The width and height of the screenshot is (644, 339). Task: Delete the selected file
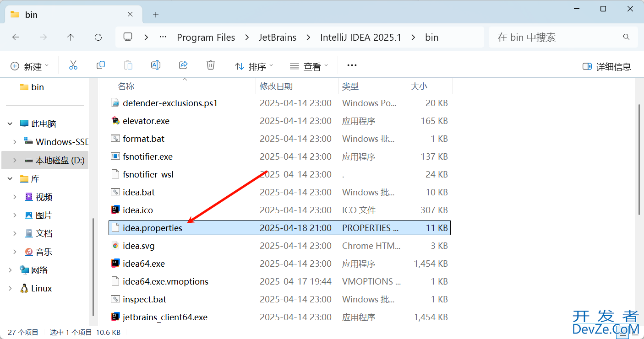[x=211, y=65]
